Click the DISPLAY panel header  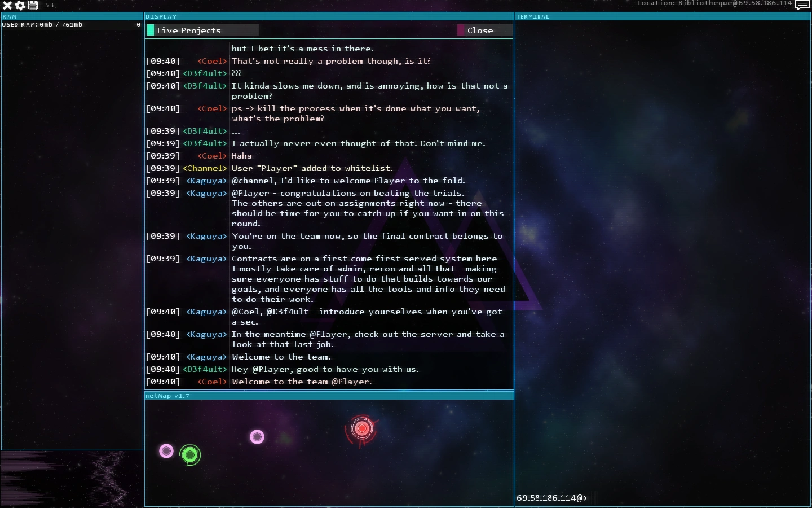tap(161, 16)
